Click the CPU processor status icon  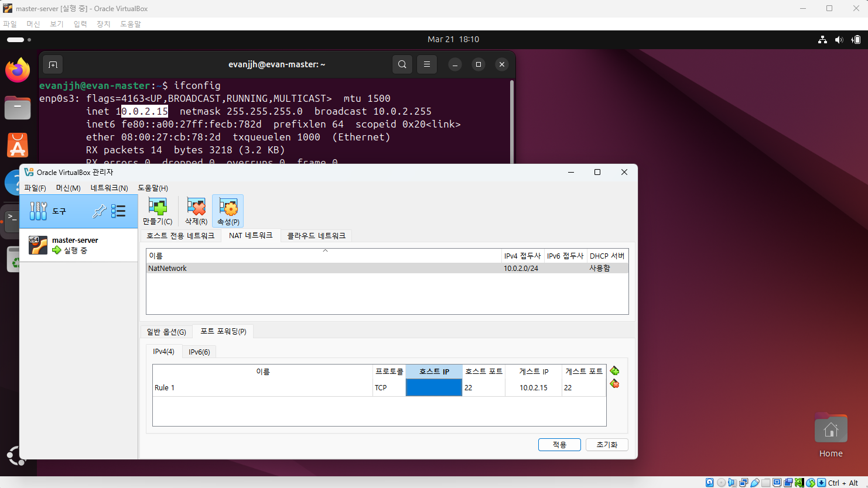tap(799, 483)
